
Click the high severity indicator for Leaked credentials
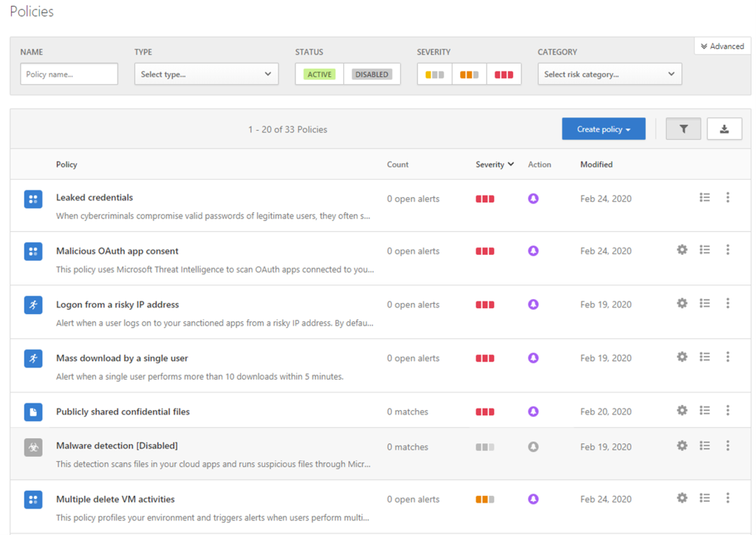(485, 199)
